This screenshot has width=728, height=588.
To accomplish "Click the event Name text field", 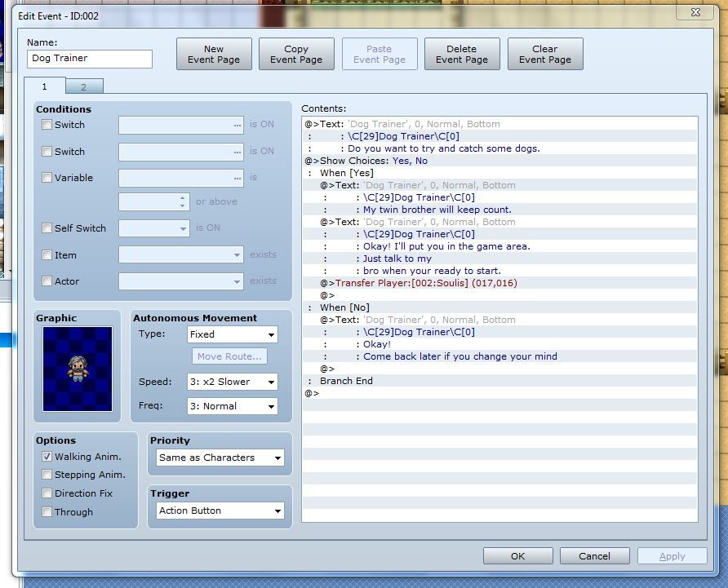I will [90, 59].
